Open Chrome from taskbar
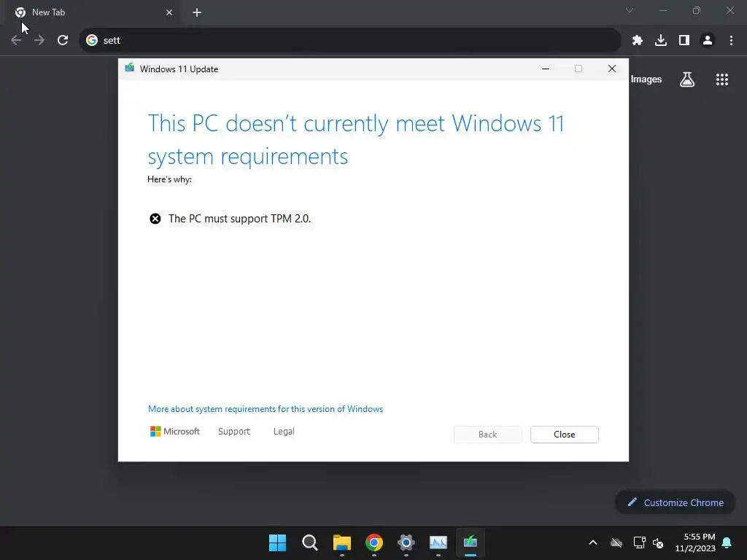 coord(374,542)
